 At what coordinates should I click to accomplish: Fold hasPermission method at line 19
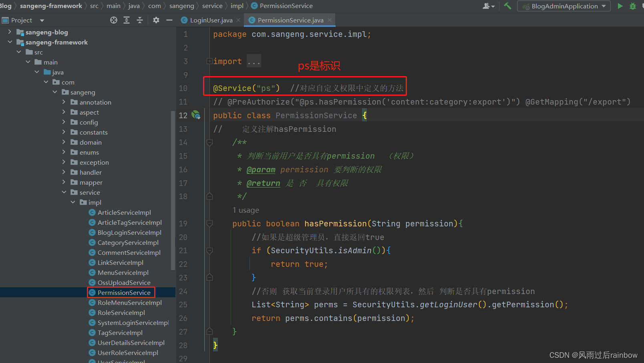(209, 224)
